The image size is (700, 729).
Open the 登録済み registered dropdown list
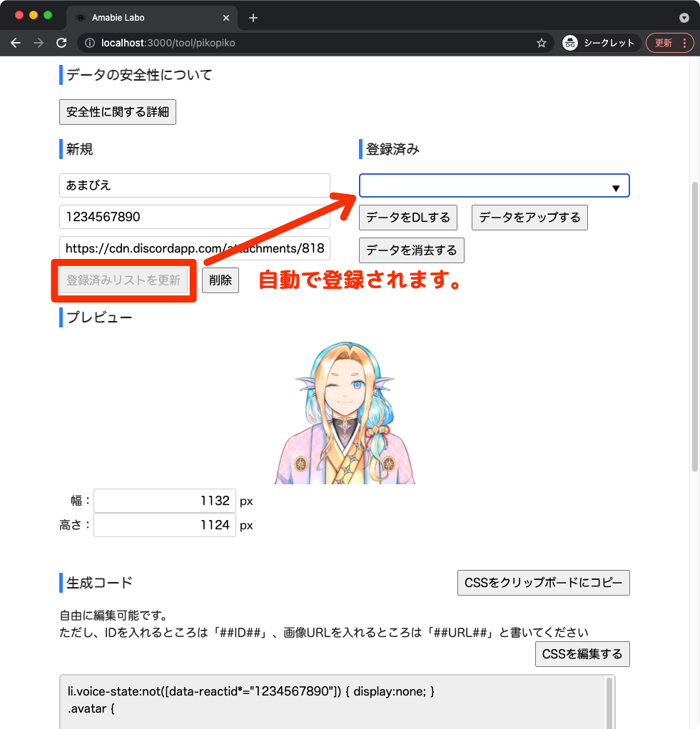(x=494, y=185)
